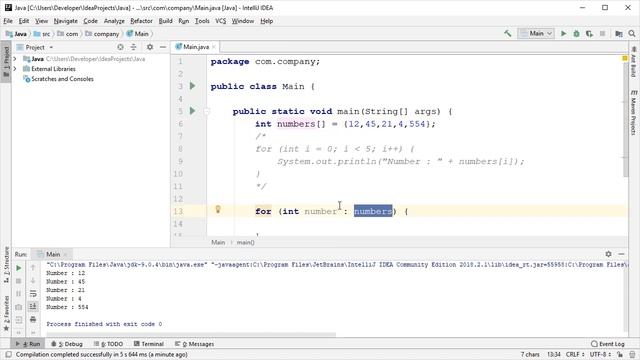This screenshot has height=360, width=640.
Task: Click the down stack trace arrow
Action: pyautogui.click(x=33, y=281)
